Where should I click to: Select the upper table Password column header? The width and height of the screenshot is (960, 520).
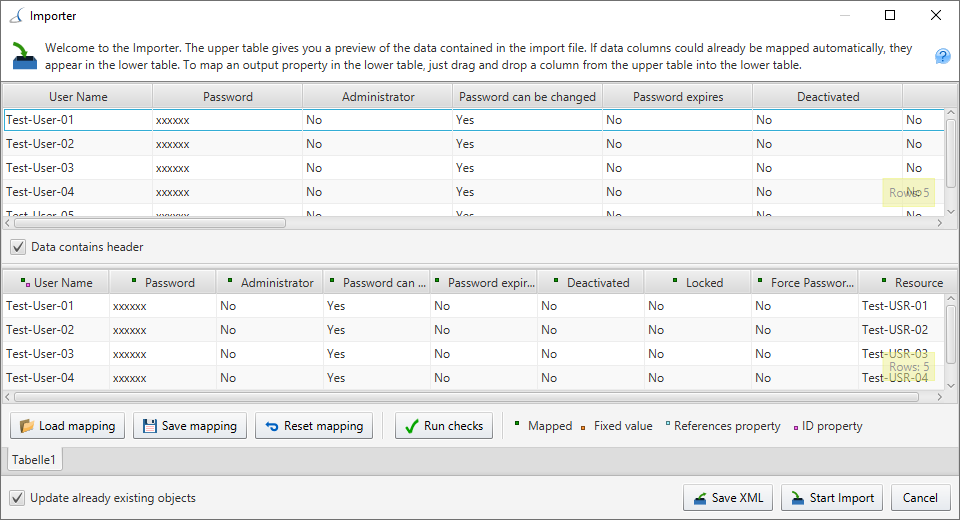pyautogui.click(x=228, y=97)
